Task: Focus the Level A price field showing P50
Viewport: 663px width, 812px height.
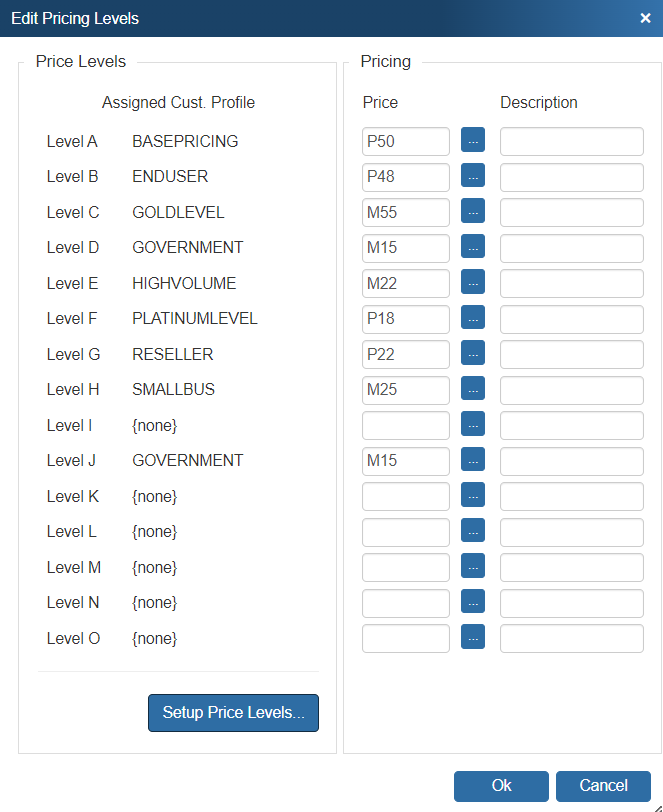Action: [406, 141]
